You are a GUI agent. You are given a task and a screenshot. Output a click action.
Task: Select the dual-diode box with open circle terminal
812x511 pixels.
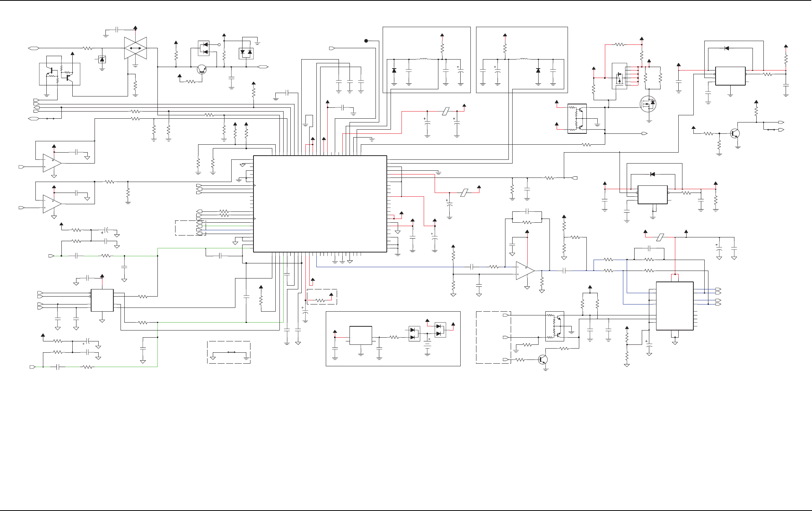pyautogui.click(x=204, y=48)
